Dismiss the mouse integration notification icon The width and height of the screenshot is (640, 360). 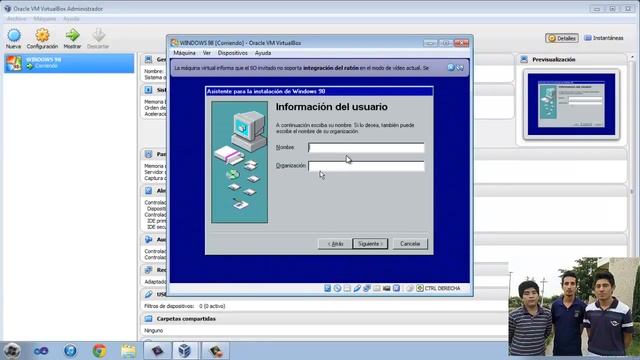tap(451, 67)
